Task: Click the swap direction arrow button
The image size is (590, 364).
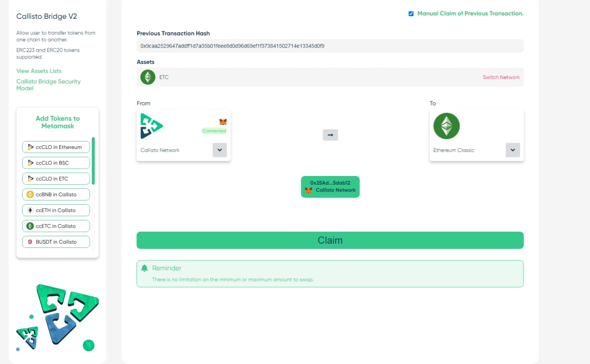Action: [x=330, y=135]
